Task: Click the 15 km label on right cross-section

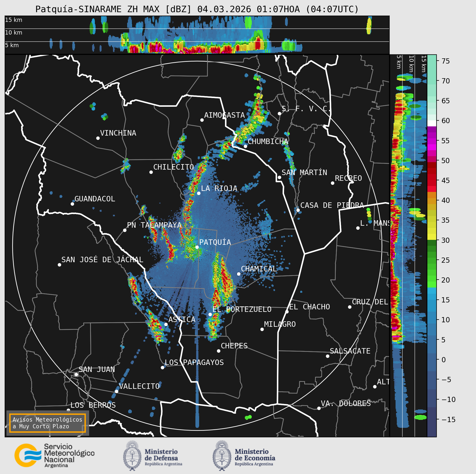Action: (x=424, y=64)
